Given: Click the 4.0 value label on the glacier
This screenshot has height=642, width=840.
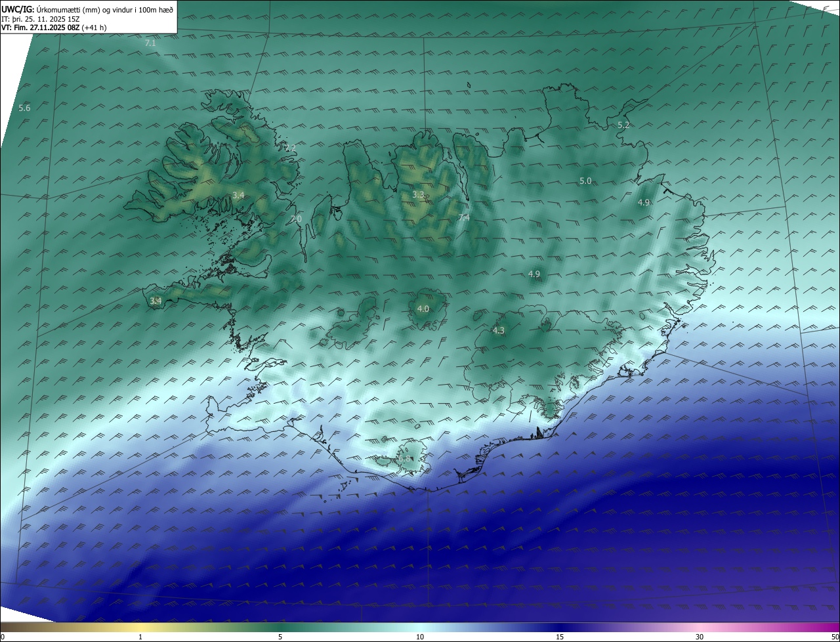Looking at the screenshot, I should 423,309.
